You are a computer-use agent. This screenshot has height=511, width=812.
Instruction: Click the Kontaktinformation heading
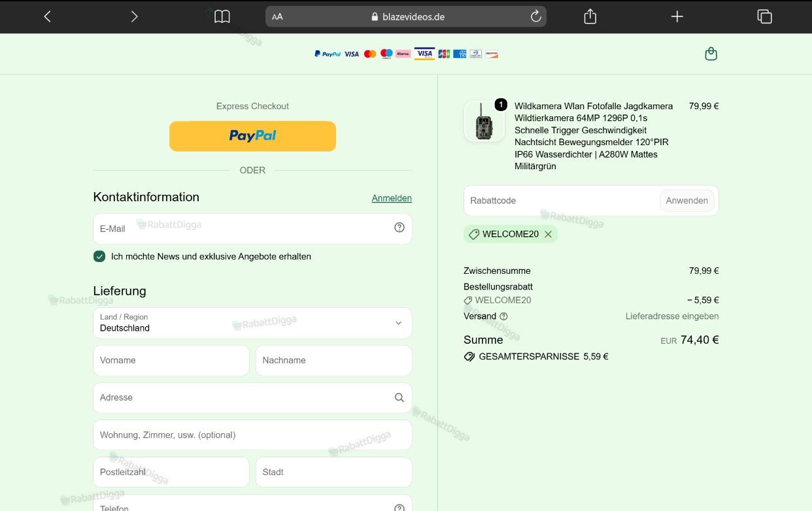[146, 197]
